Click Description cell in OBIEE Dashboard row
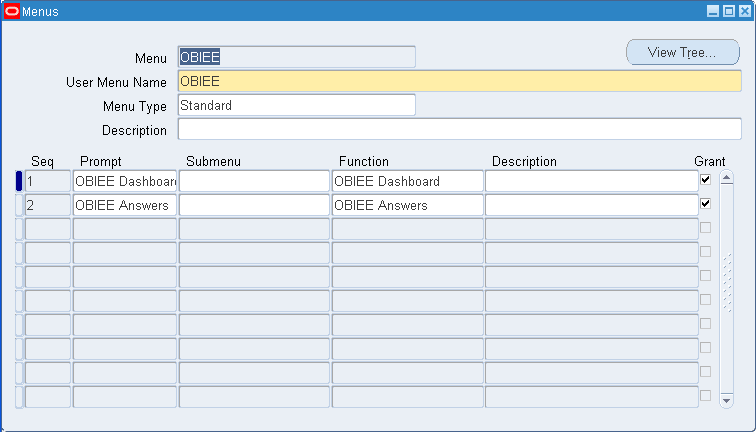The image size is (756, 432). point(592,181)
